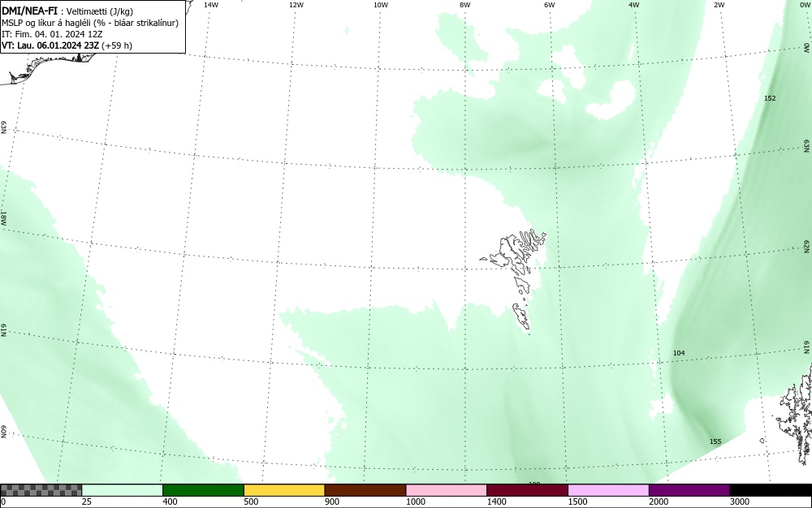Click the light green 25–400 legend swatch

click(123, 490)
